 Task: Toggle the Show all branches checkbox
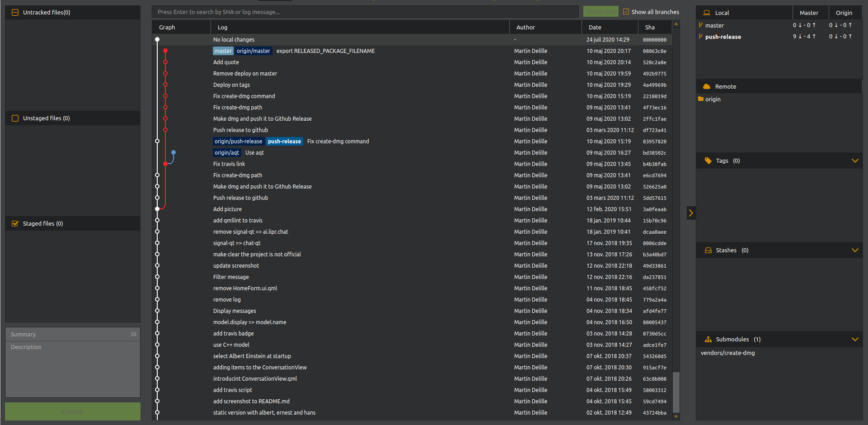click(x=626, y=12)
